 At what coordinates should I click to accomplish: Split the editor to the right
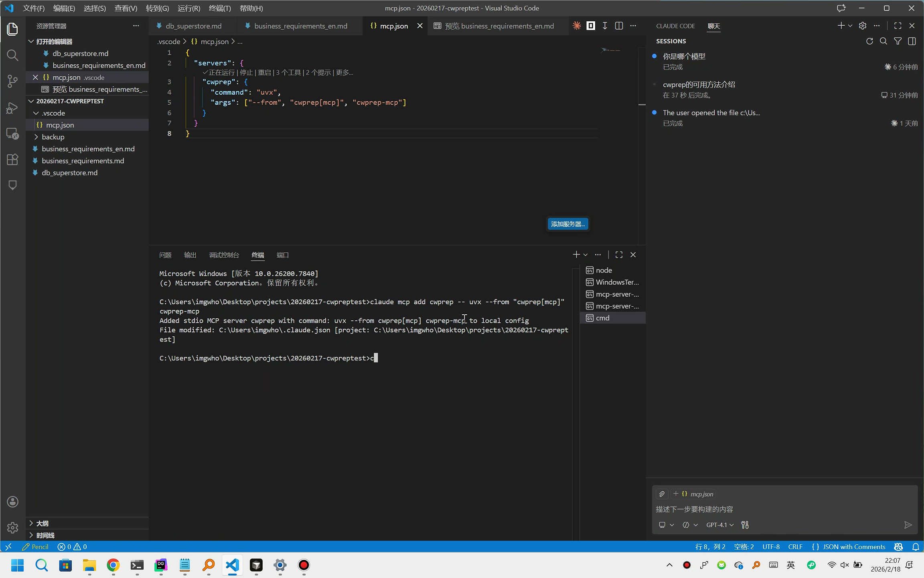coord(619,26)
